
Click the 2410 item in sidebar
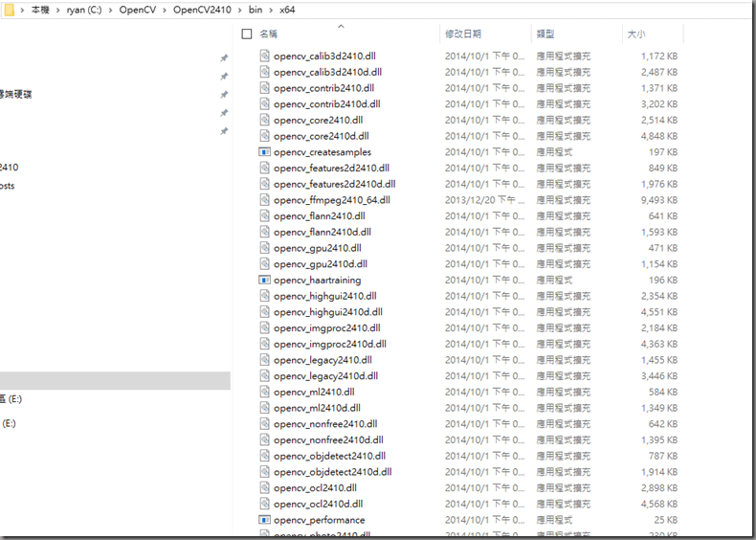pyautogui.click(x=10, y=168)
